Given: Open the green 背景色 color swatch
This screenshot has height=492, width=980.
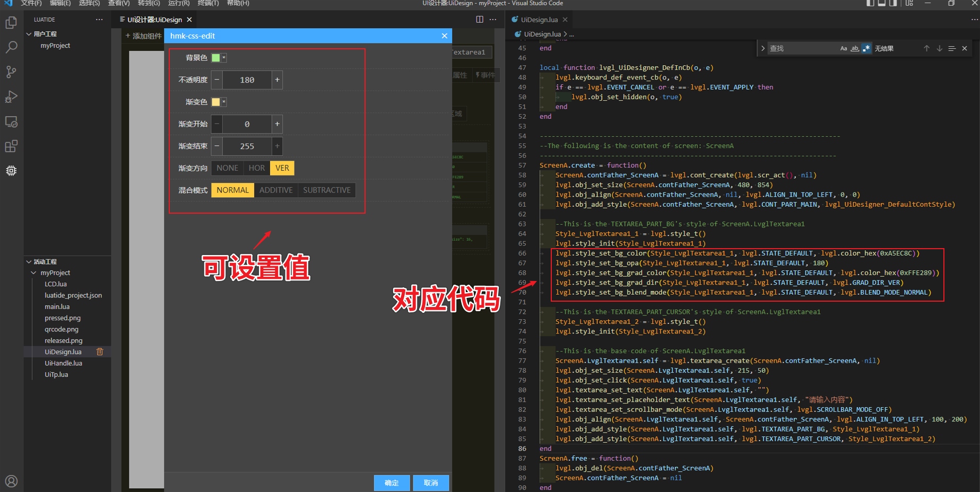Looking at the screenshot, I should [215, 58].
